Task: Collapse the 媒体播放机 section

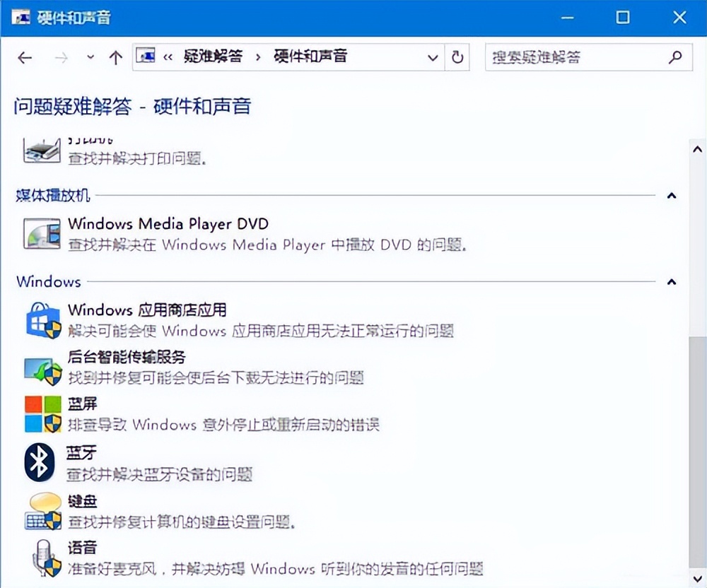Action: [672, 196]
